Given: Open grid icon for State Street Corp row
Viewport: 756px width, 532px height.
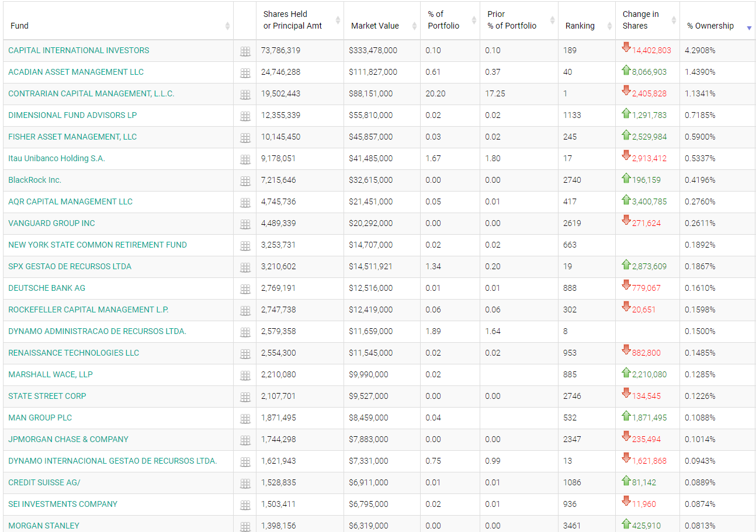Looking at the screenshot, I should (x=245, y=397).
